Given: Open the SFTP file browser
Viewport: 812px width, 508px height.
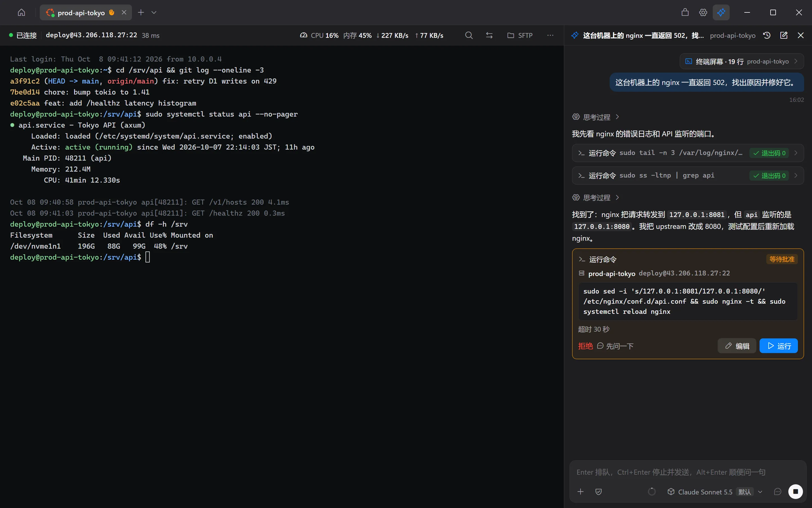Looking at the screenshot, I should (520, 35).
